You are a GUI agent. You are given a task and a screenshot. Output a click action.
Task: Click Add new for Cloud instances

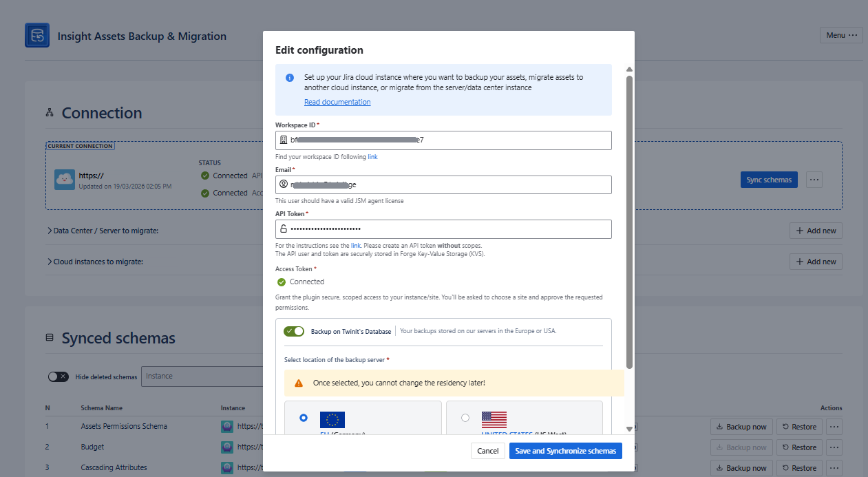tap(816, 262)
